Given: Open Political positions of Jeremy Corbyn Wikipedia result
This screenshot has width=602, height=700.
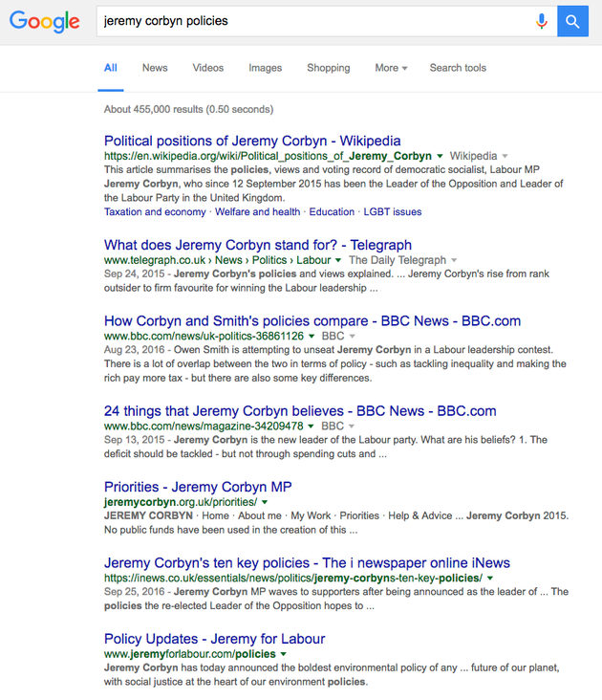Looking at the screenshot, I should [252, 141].
